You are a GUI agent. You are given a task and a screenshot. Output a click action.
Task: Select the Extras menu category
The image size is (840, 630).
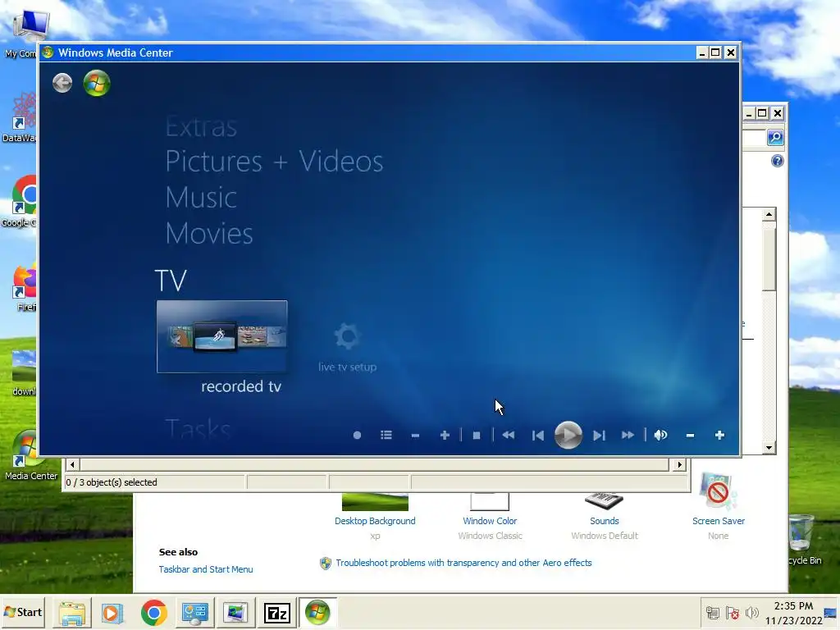pos(202,127)
